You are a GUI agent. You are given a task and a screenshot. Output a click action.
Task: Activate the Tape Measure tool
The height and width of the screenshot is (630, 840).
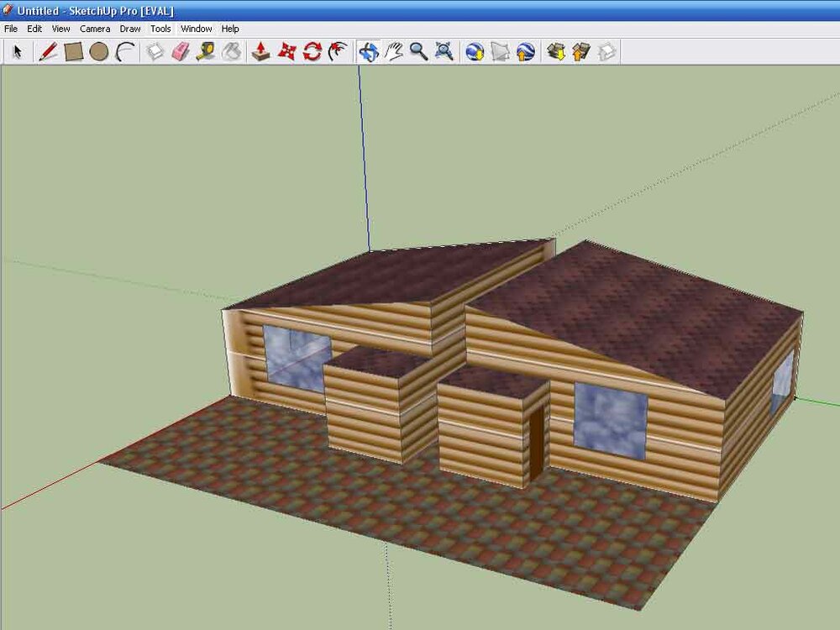click(x=206, y=52)
